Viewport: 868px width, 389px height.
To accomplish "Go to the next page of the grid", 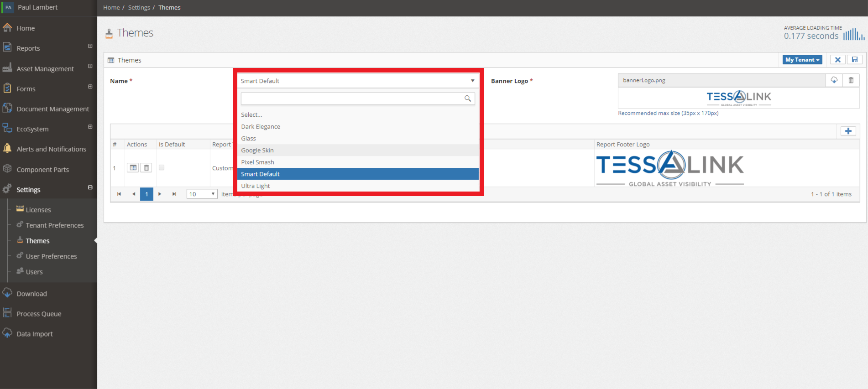I will (x=160, y=194).
